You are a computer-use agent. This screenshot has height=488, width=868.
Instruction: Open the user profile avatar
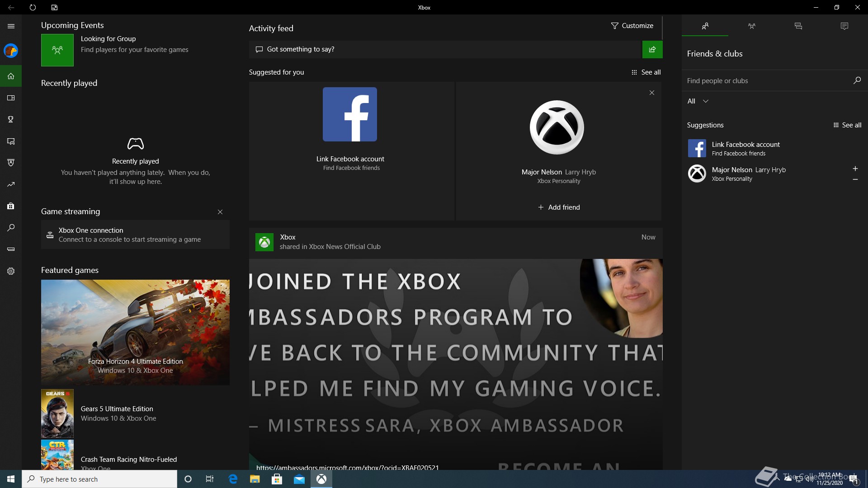pos(11,51)
